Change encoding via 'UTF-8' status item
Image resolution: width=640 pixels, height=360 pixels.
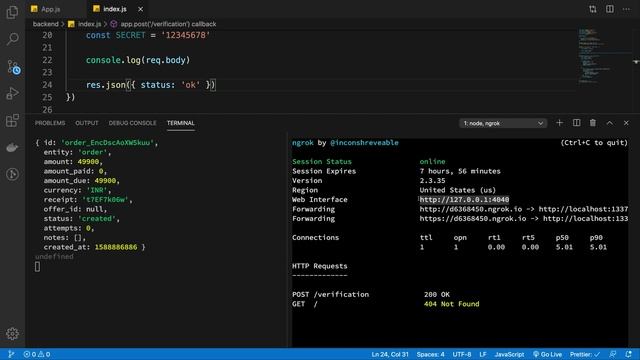tap(462, 354)
